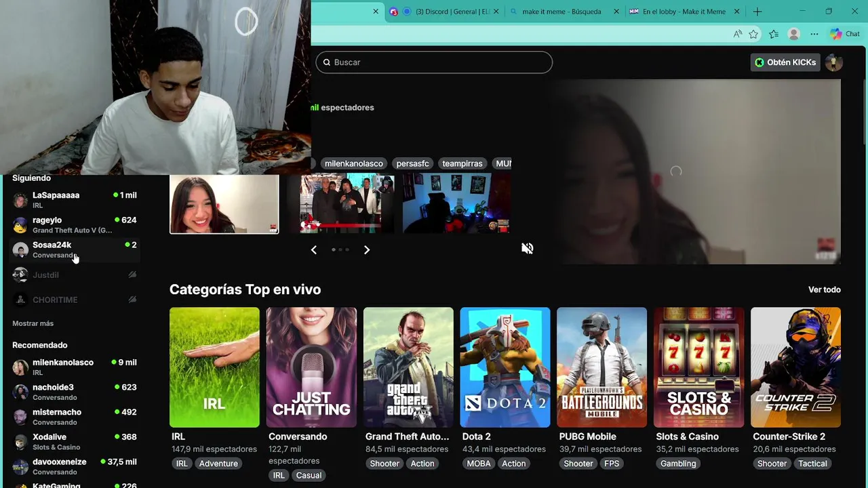Select milenkanolasco tag chip
Viewport: 868px width, 488px height.
coord(353,163)
